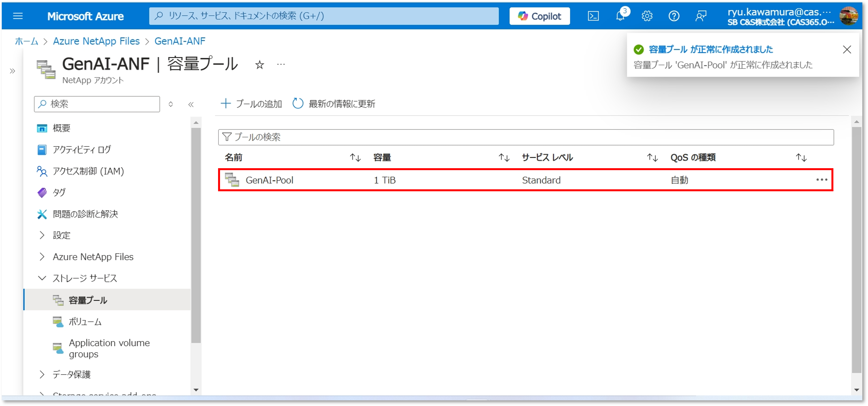868x406 pixels.
Task: Open 概要 in the resource menu
Action: click(x=61, y=128)
